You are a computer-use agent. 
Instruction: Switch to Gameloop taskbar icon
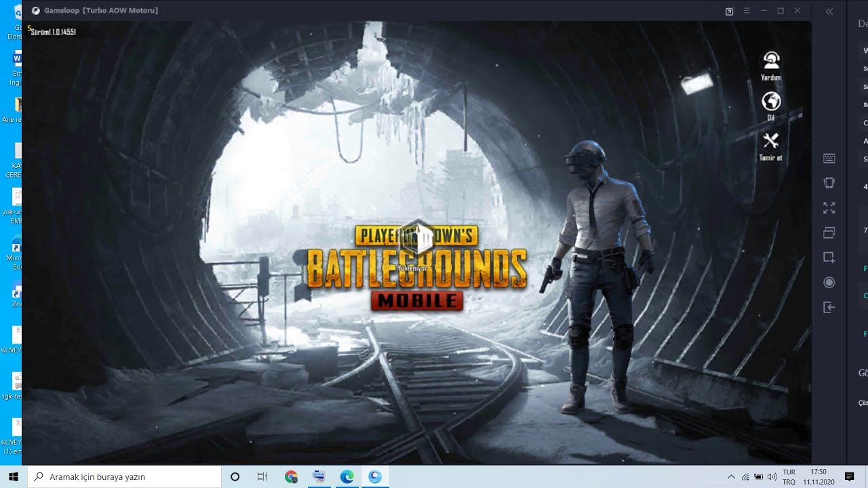(375, 476)
